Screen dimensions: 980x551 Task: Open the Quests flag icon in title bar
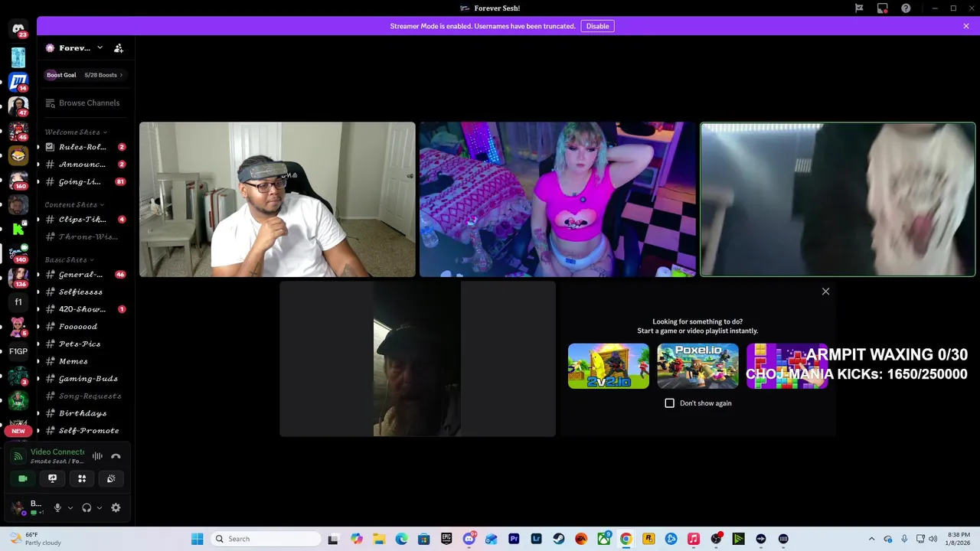pos(859,8)
